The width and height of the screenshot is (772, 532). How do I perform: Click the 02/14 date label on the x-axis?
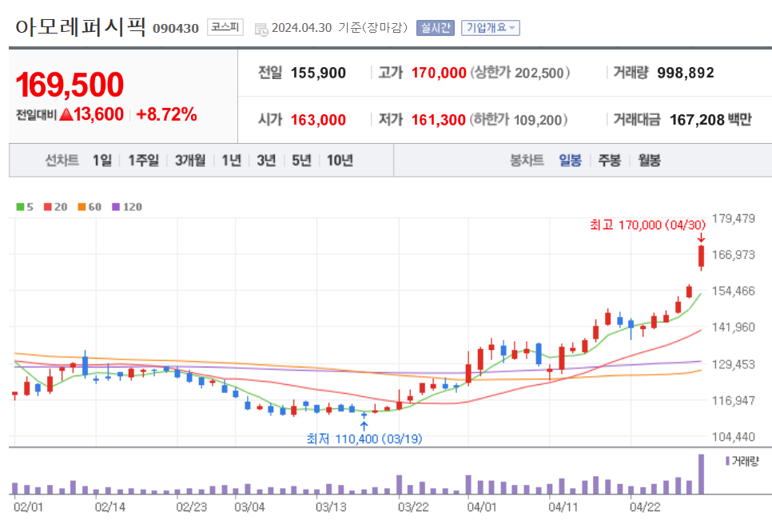click(x=109, y=507)
